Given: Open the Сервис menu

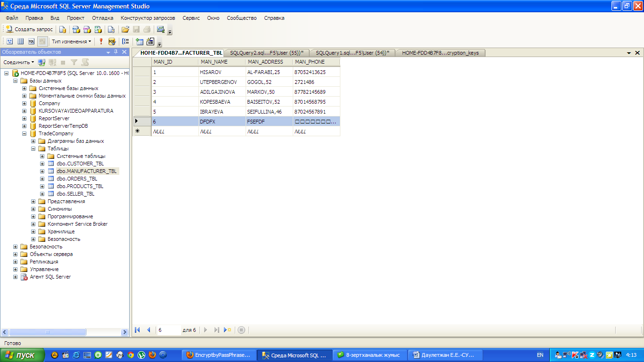Looking at the screenshot, I should (x=191, y=18).
